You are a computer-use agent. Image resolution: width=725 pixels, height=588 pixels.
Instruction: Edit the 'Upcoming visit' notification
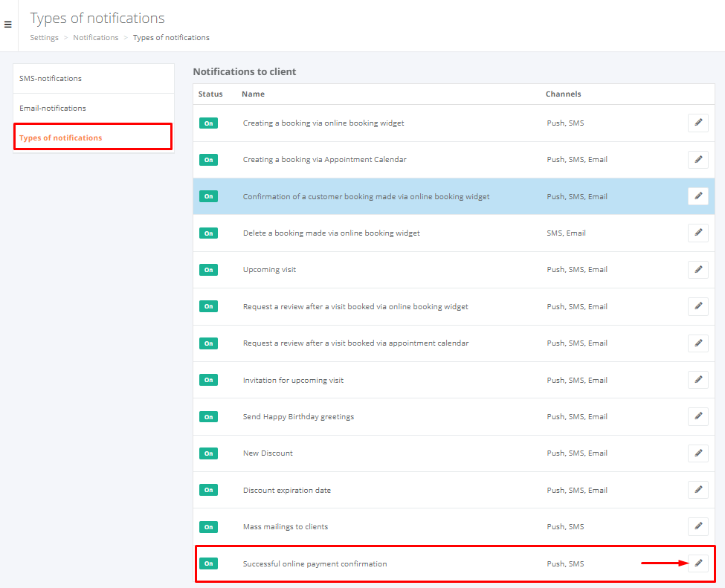tap(697, 269)
